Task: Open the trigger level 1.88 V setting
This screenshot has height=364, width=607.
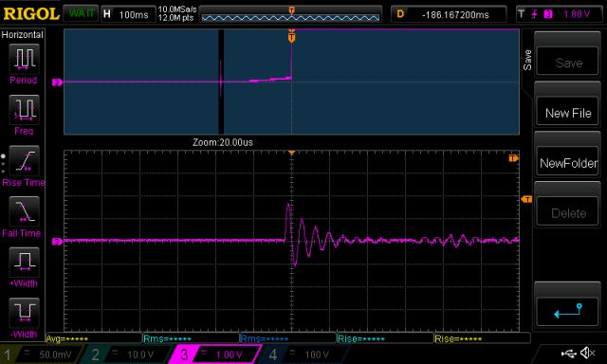Action: 559,14
